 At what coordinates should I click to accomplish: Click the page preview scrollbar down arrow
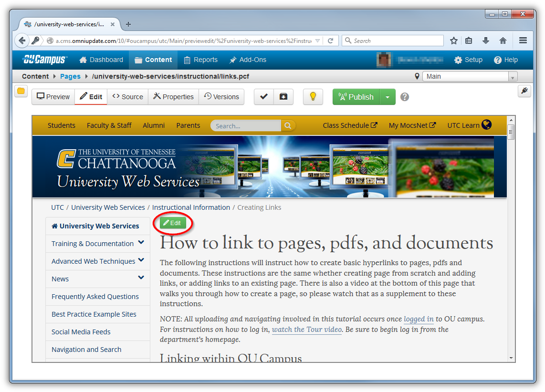(511, 358)
